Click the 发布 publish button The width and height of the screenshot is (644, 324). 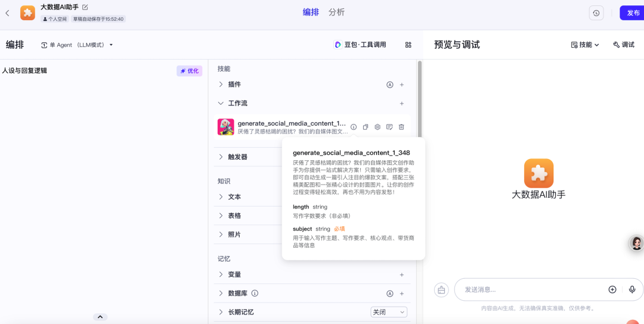pos(633,13)
